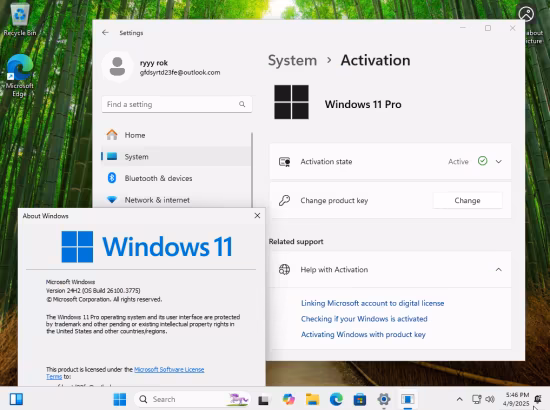Click the Windows 11 logo in About Windows

(x=147, y=247)
